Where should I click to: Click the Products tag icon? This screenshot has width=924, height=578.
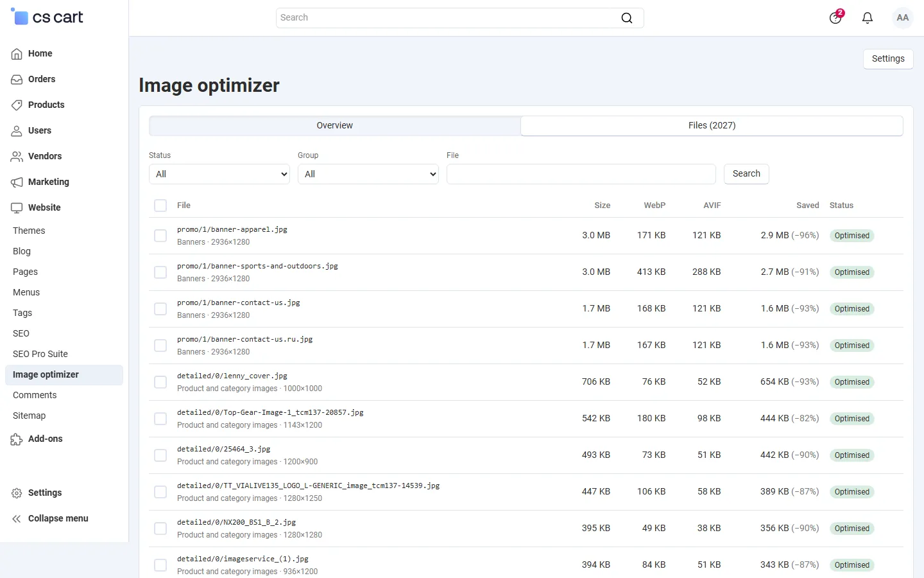(17, 105)
